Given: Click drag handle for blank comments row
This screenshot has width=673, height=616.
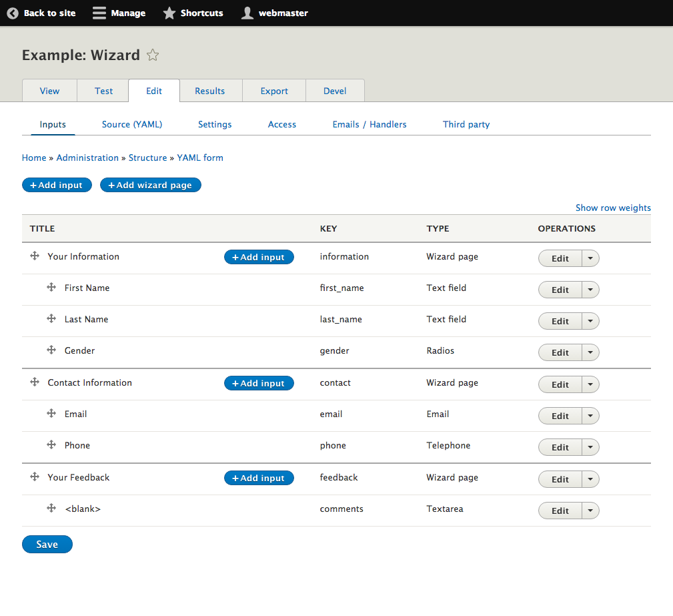Looking at the screenshot, I should point(51,508).
